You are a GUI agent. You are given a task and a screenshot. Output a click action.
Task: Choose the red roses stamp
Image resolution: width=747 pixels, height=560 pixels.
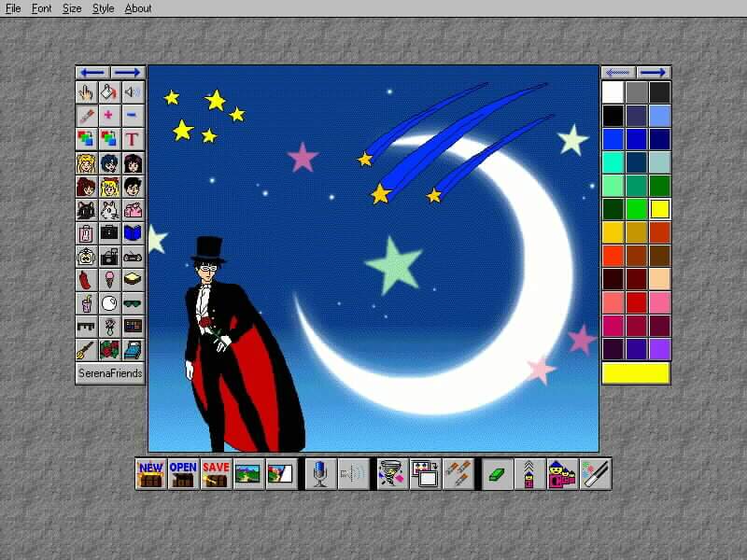(109, 350)
